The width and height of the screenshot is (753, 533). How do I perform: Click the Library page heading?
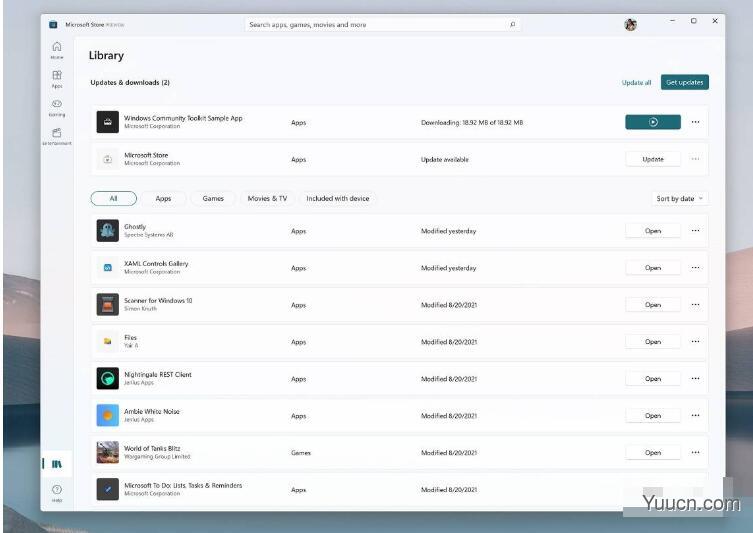106,56
